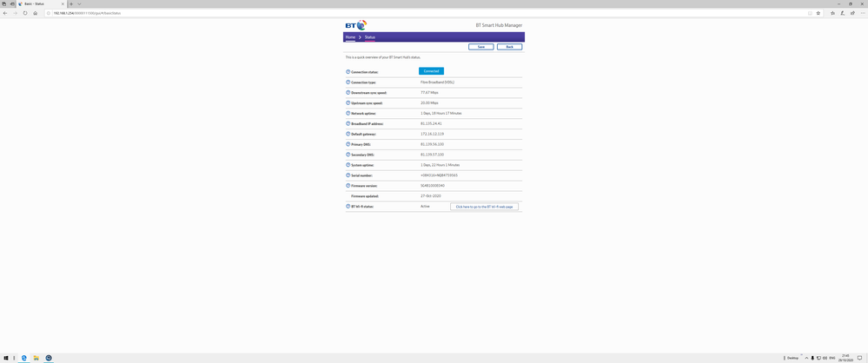Open help icon for Firmware version
Screen dimensions: 868x363
pyautogui.click(x=348, y=185)
